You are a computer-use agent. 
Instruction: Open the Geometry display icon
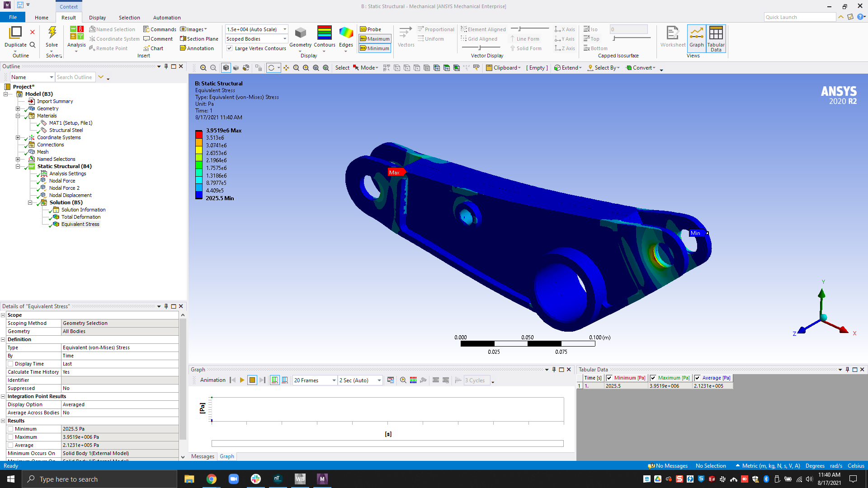point(301,33)
